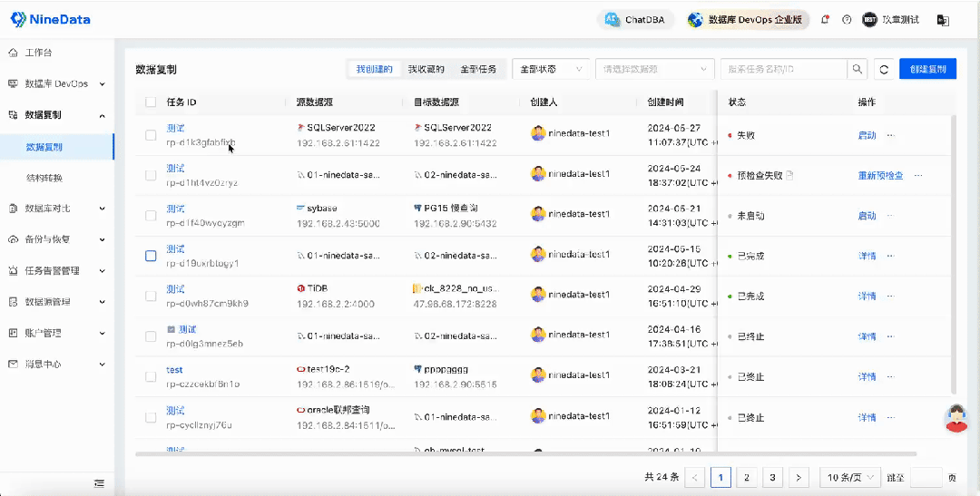Switch to the 我创建的 tab

point(375,69)
